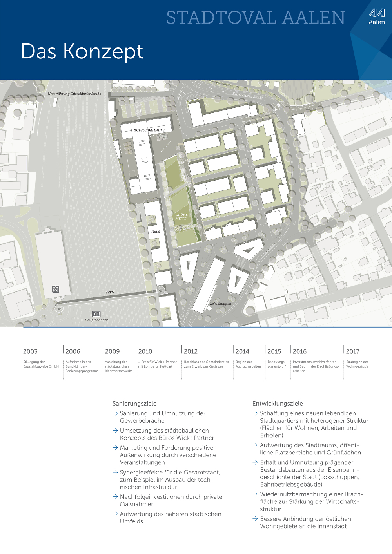Click the 'Sanierungsziele' heading

click(x=134, y=403)
